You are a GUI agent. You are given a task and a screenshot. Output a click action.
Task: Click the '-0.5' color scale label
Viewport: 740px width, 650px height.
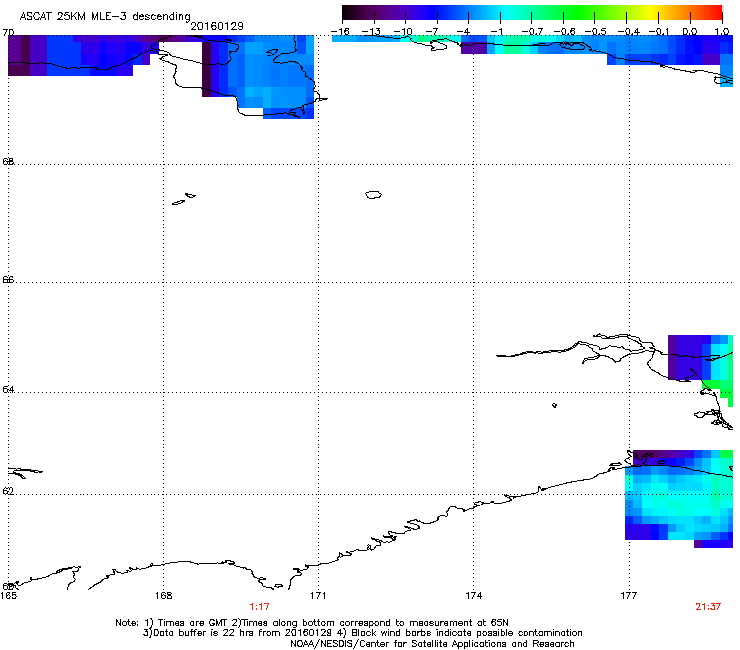(x=596, y=32)
